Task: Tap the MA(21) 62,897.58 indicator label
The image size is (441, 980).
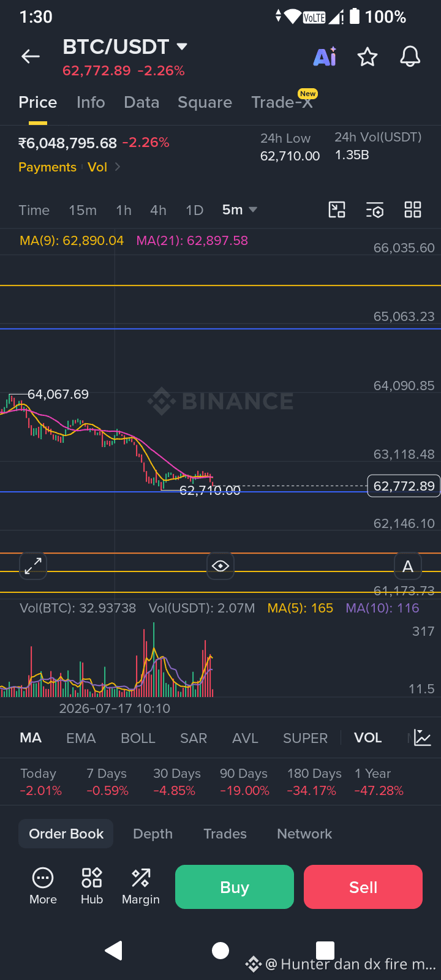Action: click(192, 241)
